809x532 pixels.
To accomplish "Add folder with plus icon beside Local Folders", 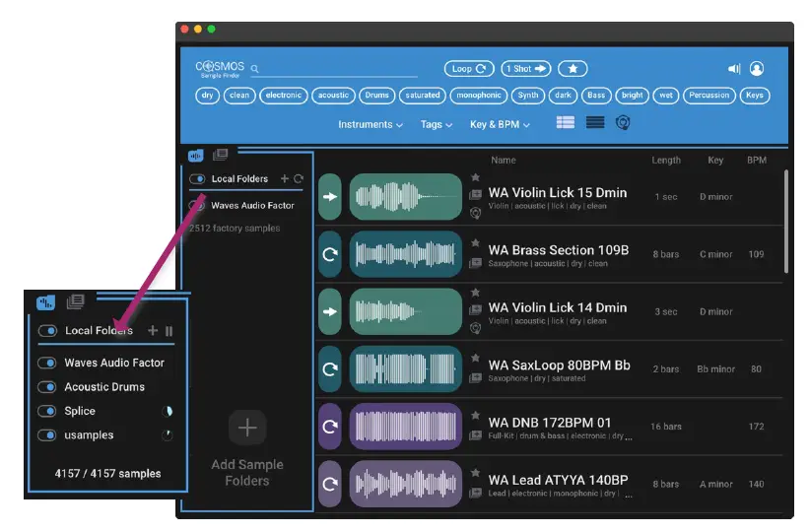I will (x=285, y=178).
